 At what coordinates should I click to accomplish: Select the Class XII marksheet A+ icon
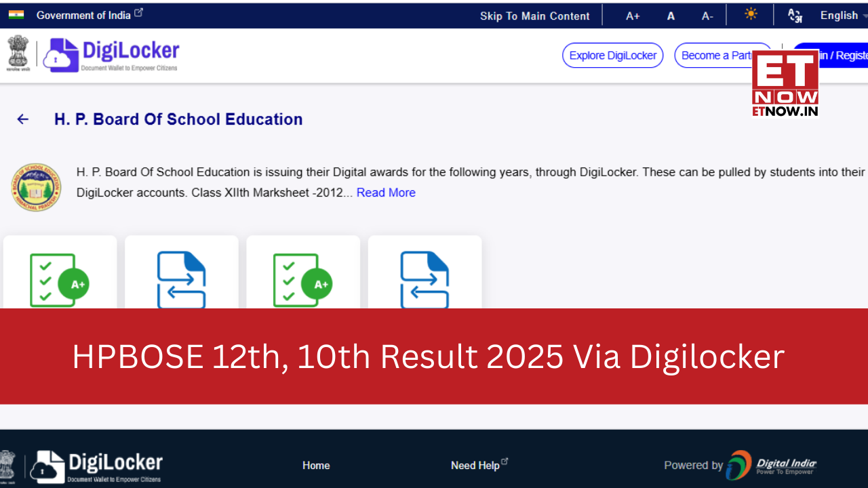click(60, 279)
